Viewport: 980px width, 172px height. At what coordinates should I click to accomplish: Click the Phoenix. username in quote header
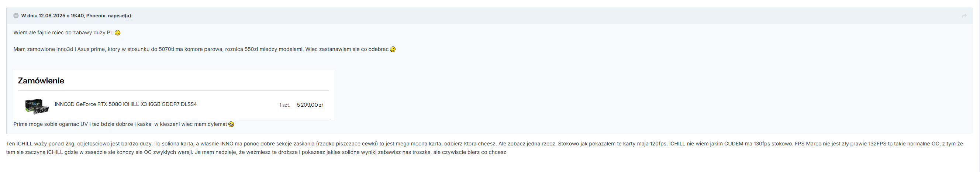point(96,16)
